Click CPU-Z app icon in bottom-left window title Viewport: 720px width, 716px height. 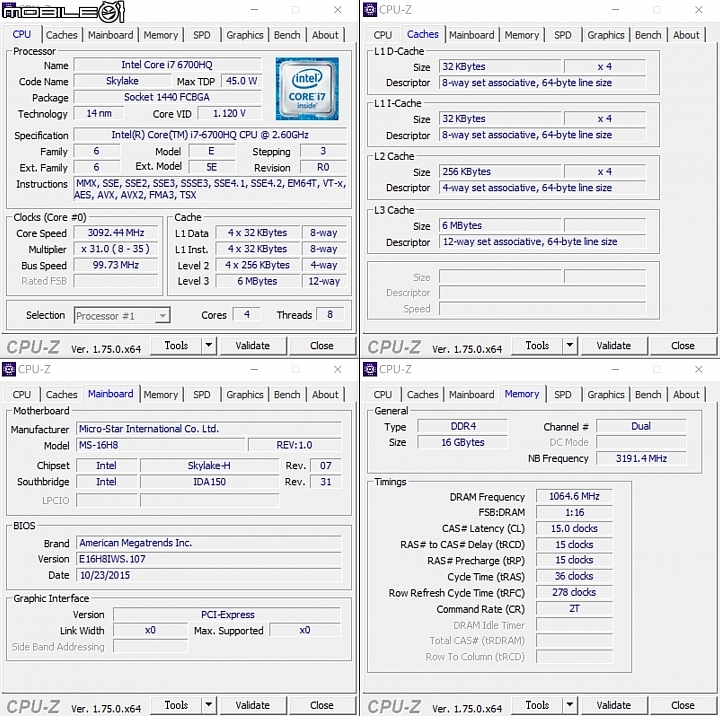9,369
